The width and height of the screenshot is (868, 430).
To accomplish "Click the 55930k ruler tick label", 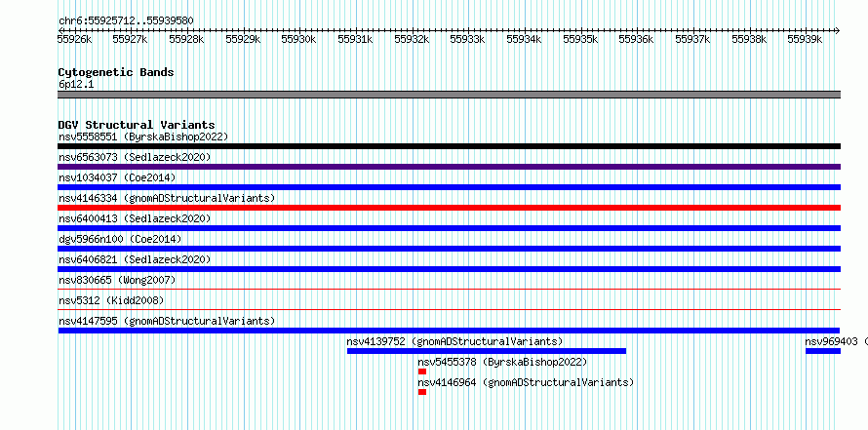I will (x=299, y=39).
